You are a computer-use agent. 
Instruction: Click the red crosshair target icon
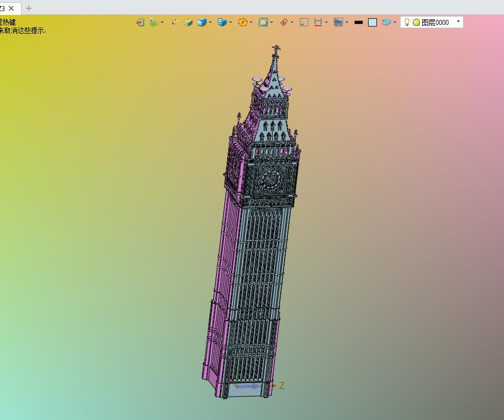pyautogui.click(x=283, y=22)
